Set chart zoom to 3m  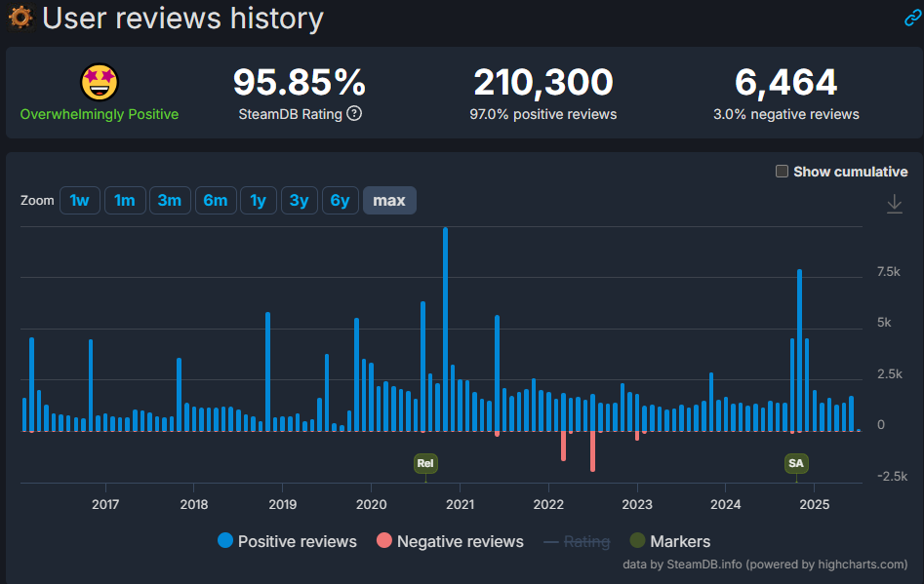click(170, 201)
